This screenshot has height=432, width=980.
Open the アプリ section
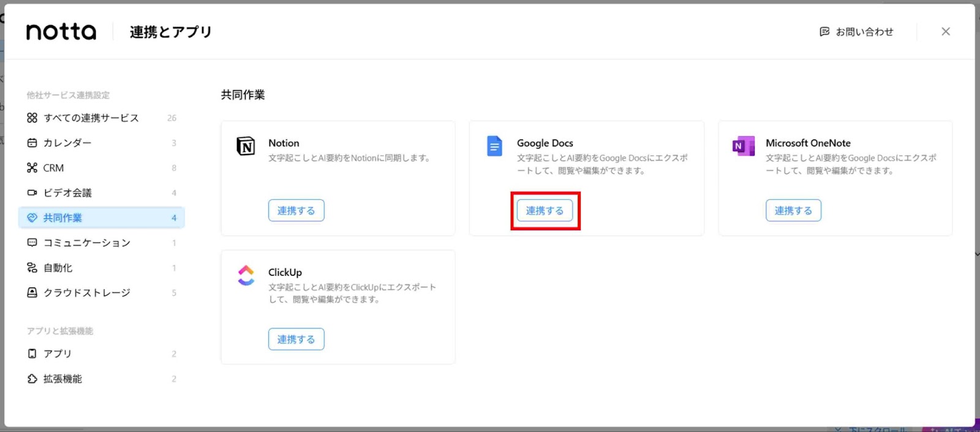click(102, 354)
